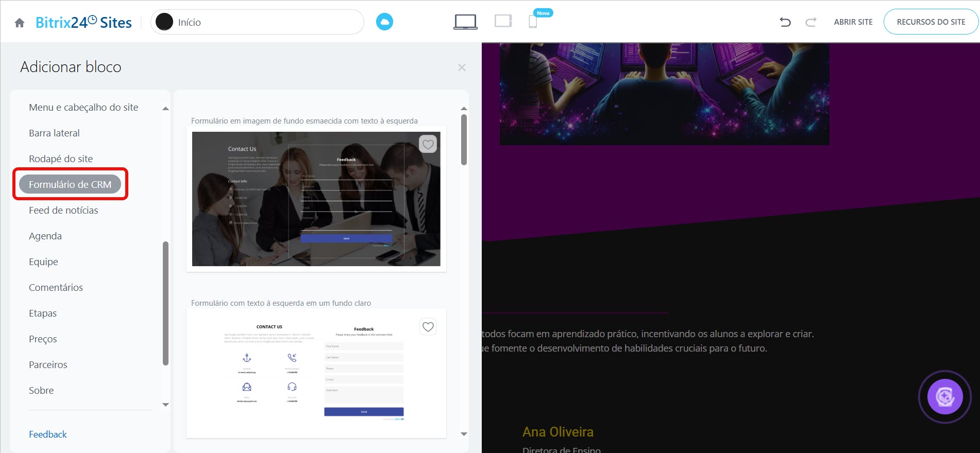Open the purple AI assistant widget
The width and height of the screenshot is (980, 453).
coord(944,397)
